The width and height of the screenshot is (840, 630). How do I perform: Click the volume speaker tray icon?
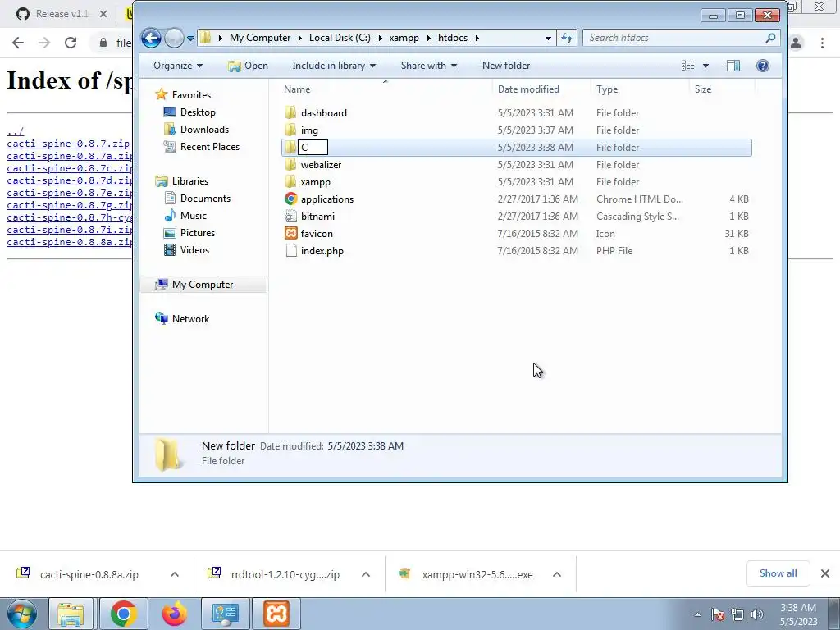757,614
